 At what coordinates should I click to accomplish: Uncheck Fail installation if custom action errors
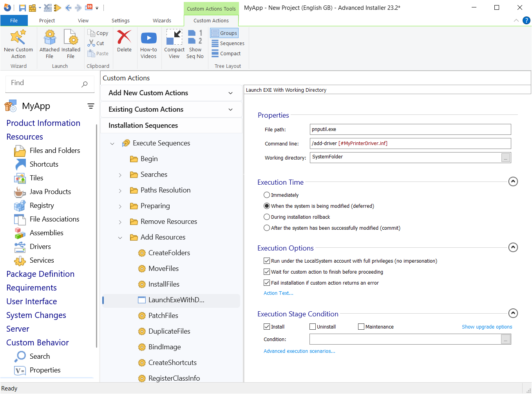[x=267, y=283]
